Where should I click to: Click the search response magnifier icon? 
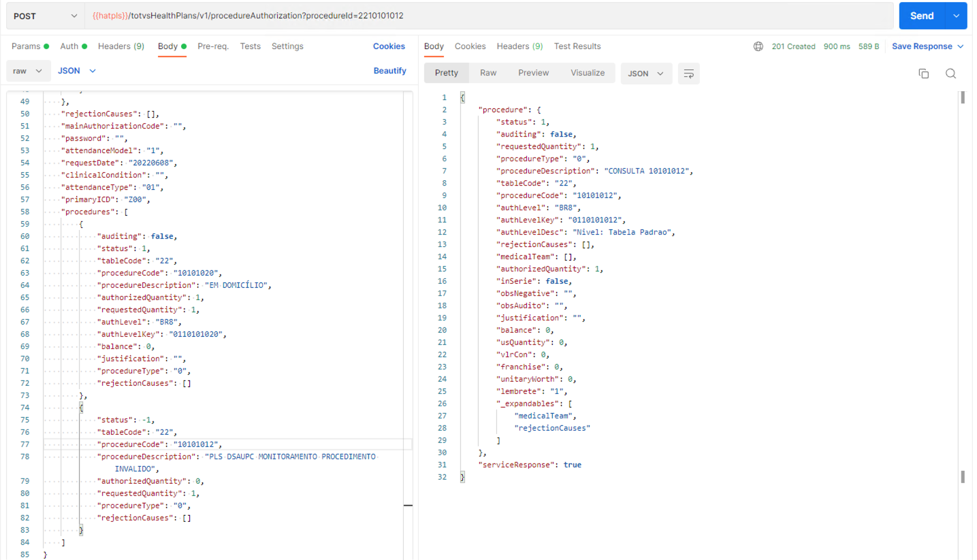tap(951, 73)
